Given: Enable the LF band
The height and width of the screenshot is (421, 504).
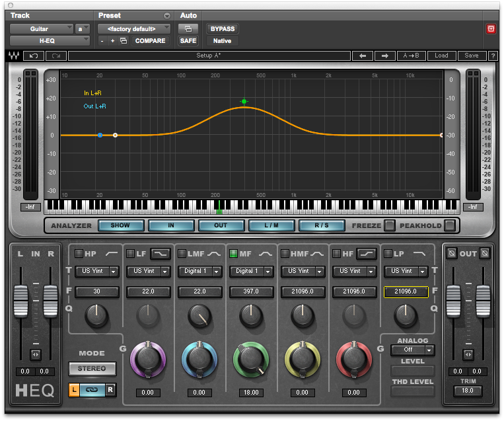Looking at the screenshot, I should 130,253.
